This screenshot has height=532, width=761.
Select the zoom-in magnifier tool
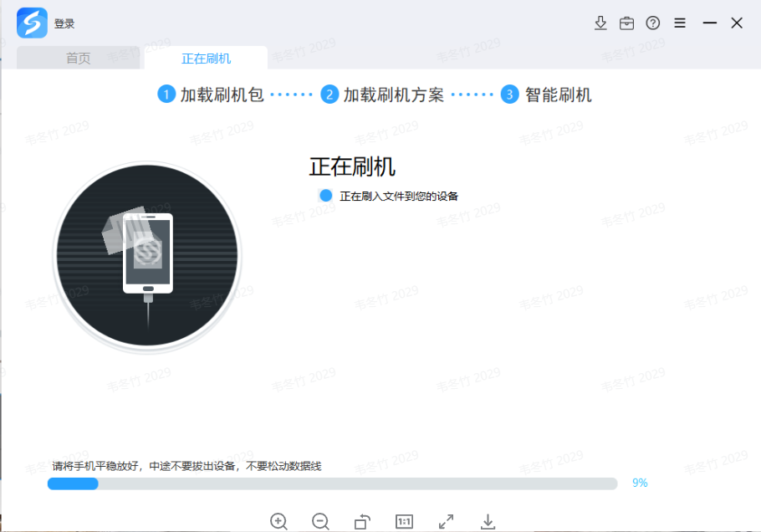pos(279,521)
